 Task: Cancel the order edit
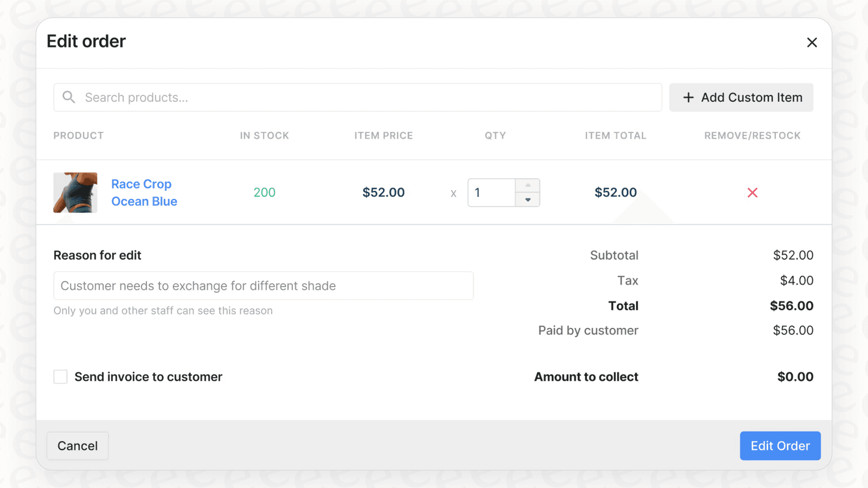point(77,446)
